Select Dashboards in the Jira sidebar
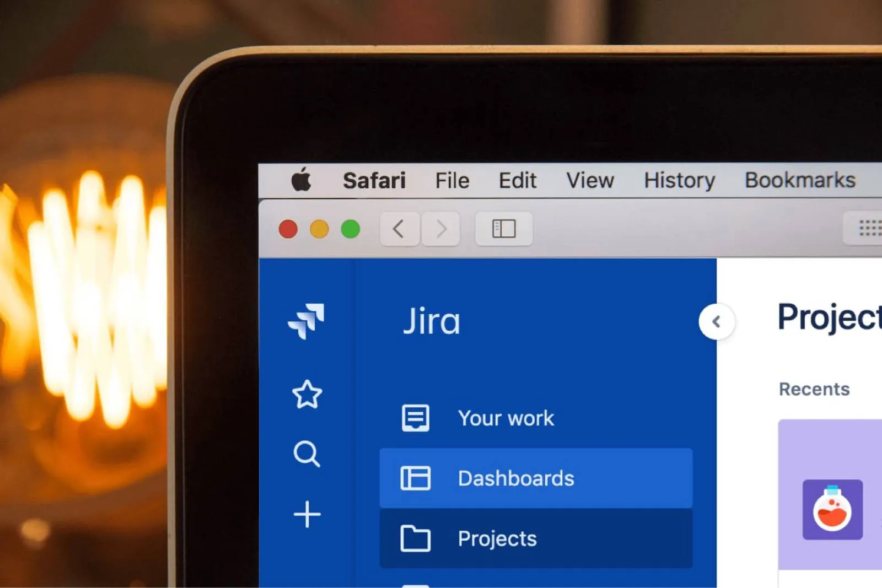882x588 pixels. [x=515, y=478]
